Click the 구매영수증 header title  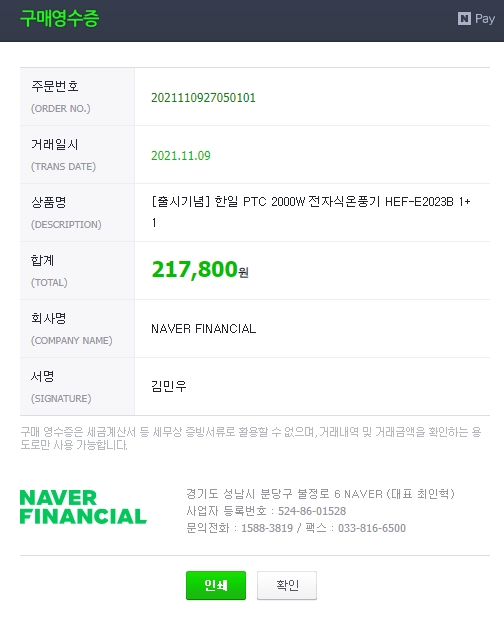coord(60,18)
